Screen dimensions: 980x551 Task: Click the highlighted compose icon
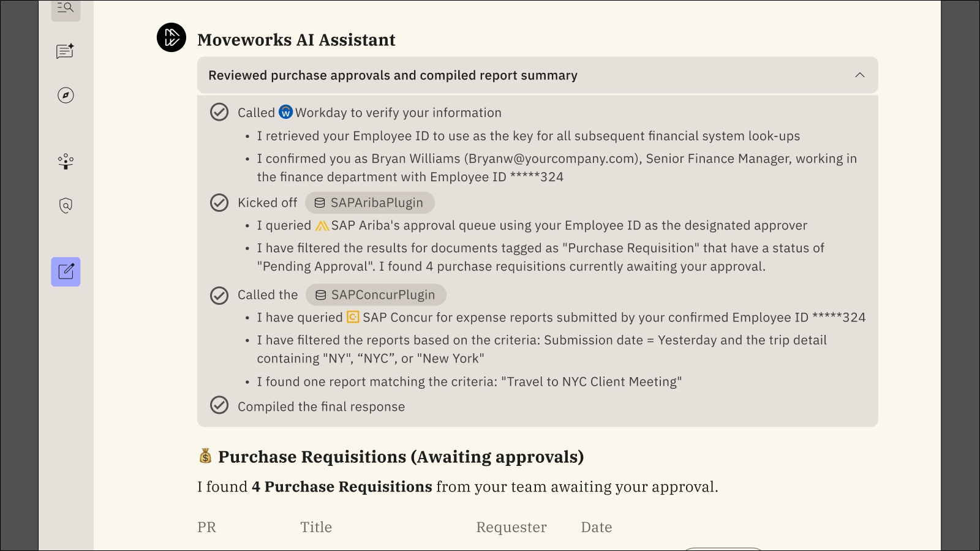66,272
